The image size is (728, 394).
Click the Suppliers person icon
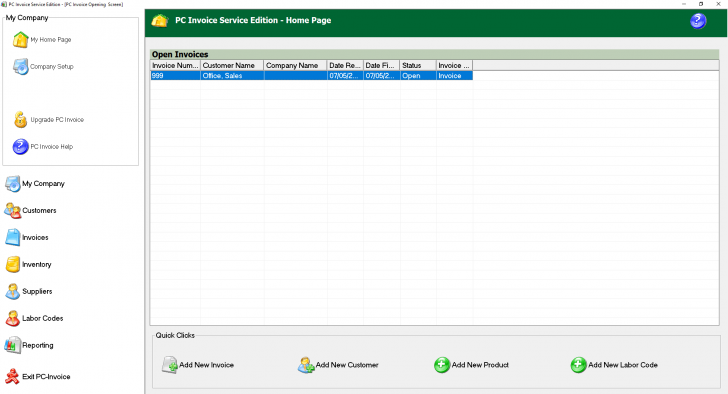pyautogui.click(x=13, y=291)
